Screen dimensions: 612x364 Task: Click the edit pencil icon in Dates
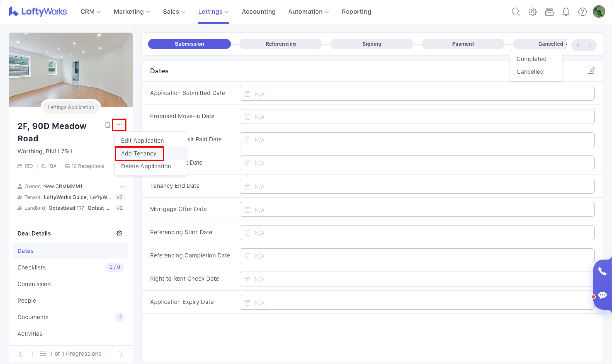point(591,71)
